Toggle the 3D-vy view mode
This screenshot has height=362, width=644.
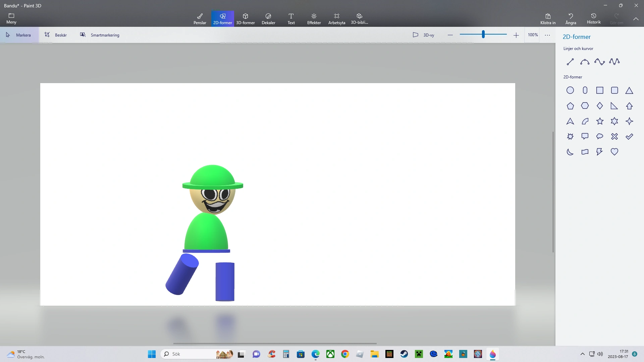coord(423,35)
